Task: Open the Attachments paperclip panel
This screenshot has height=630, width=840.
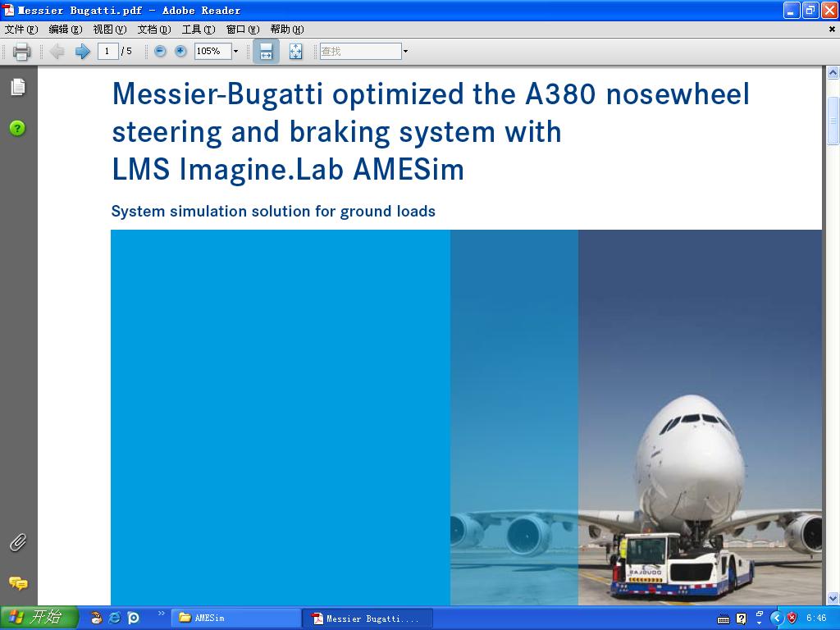Action: 18,543
